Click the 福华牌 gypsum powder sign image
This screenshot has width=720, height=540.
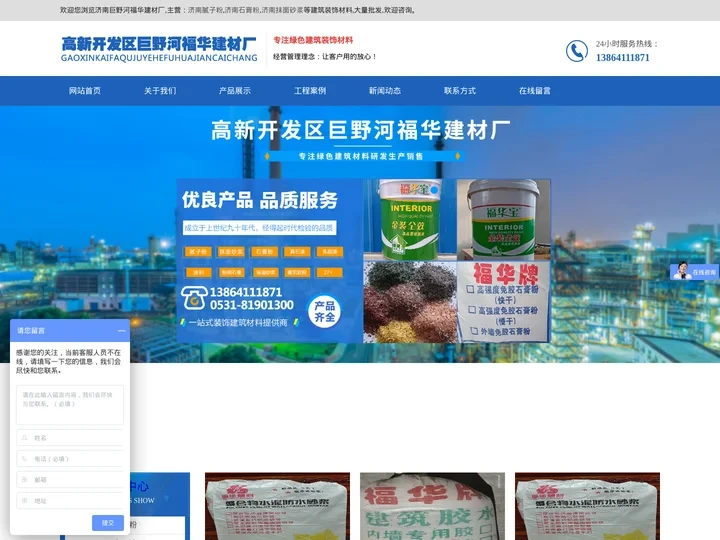pos(504,302)
